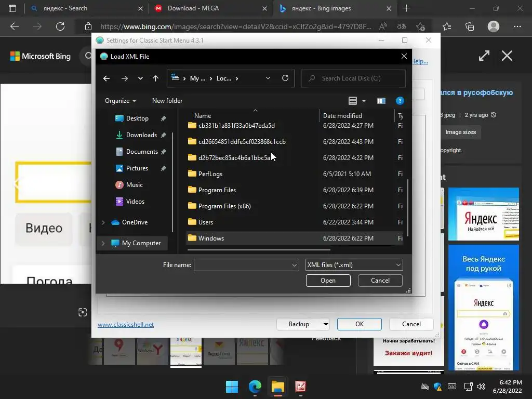Open recent locations dropdown arrow
This screenshot has width=532, height=399.
pyautogui.click(x=140, y=78)
